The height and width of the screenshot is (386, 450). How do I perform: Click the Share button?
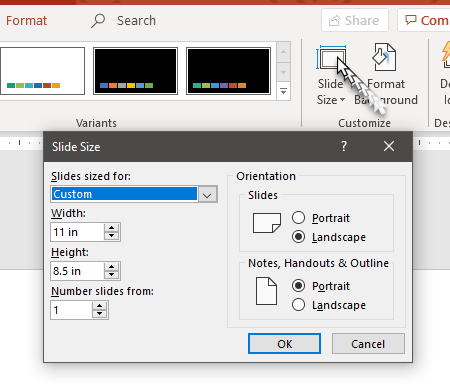coord(355,20)
